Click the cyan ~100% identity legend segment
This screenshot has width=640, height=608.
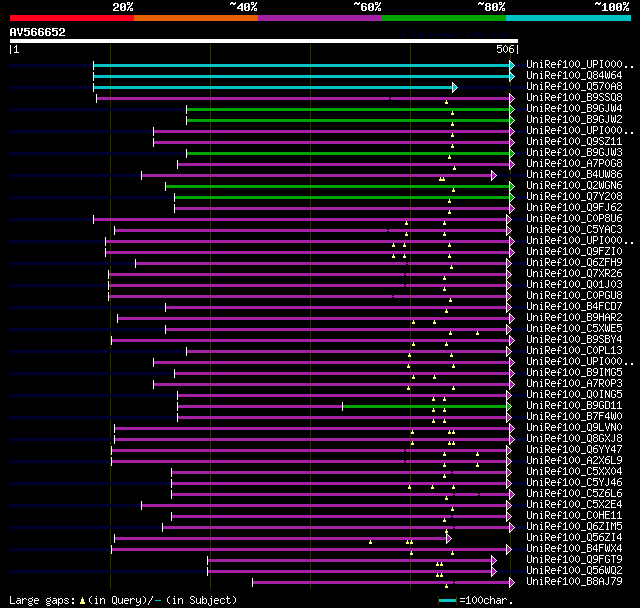[x=569, y=18]
